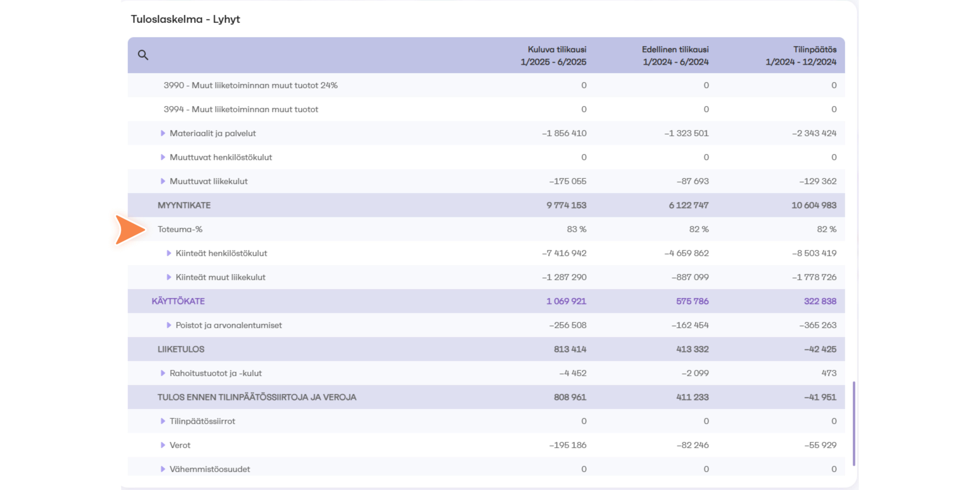
Task: Click the value 411 233
Action: point(692,397)
